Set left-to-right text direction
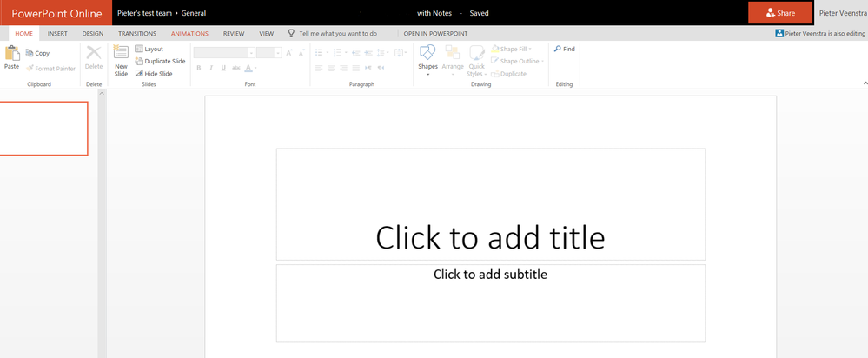Screen dimensions: 868x358 (368, 68)
